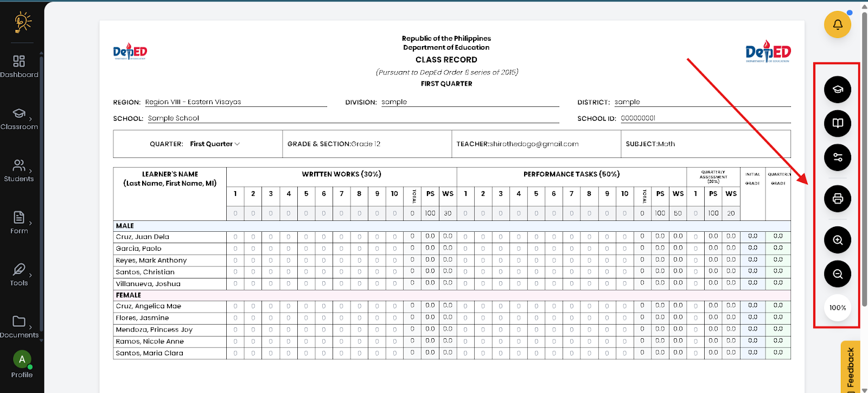Screen dimensions: 868x393
Task: Click the Region field value
Action: point(193,102)
